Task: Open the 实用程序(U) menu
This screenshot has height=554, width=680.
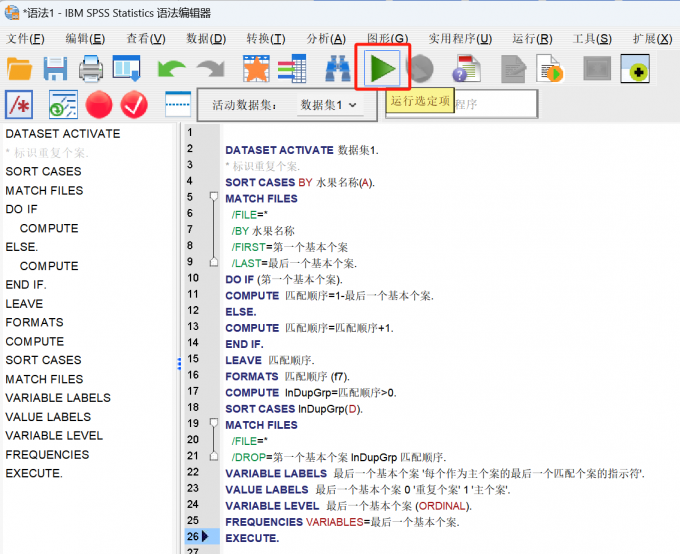Action: pyautogui.click(x=460, y=39)
